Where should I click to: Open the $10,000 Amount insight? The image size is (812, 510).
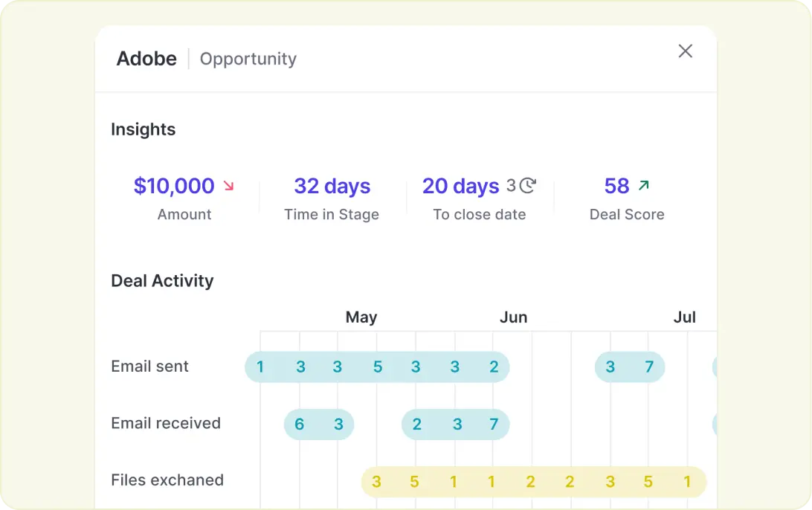coord(174,186)
